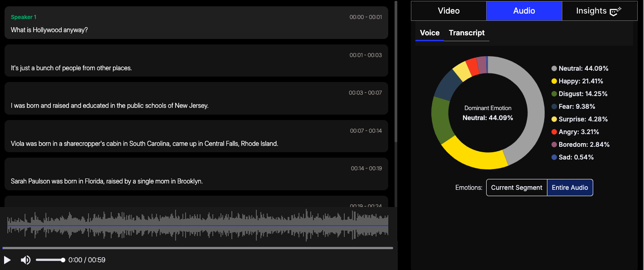644x270 pixels.
Task: Click the green Disgust legend dot
Action: 554,94
